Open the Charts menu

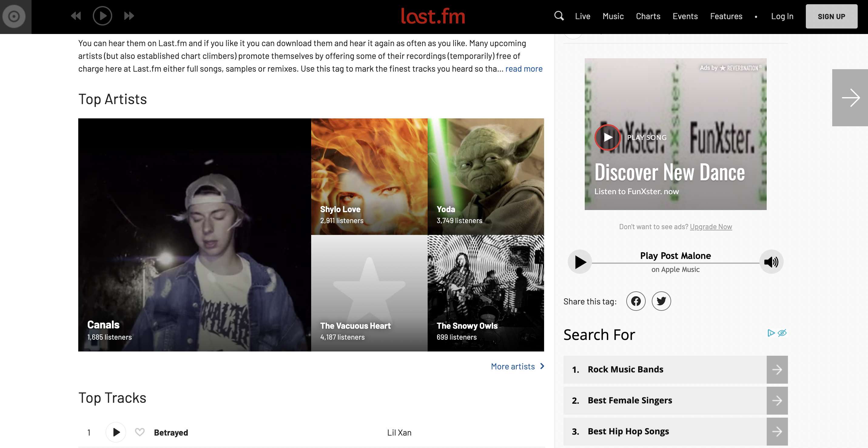pyautogui.click(x=648, y=16)
